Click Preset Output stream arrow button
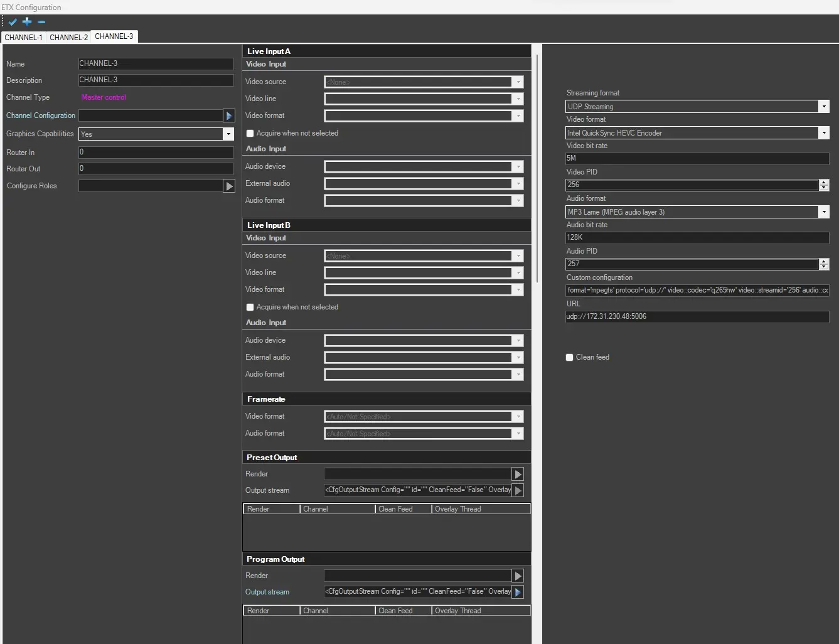The image size is (839, 644). pyautogui.click(x=518, y=490)
